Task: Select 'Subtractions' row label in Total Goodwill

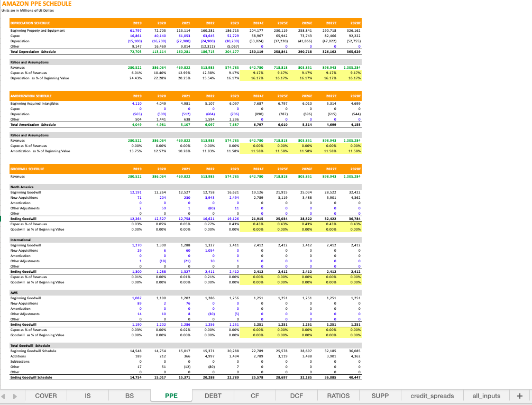Action: [x=20, y=361]
